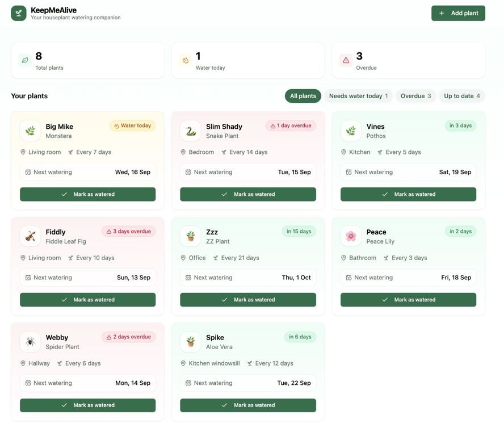The image size is (504, 436).
Task: Mark Big Mike as watered
Action: click(88, 194)
